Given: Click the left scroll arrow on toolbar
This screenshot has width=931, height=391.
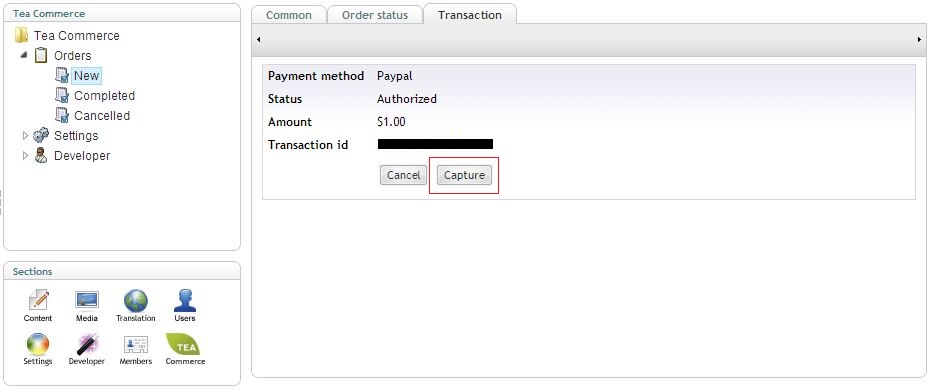Looking at the screenshot, I should tap(258, 40).
